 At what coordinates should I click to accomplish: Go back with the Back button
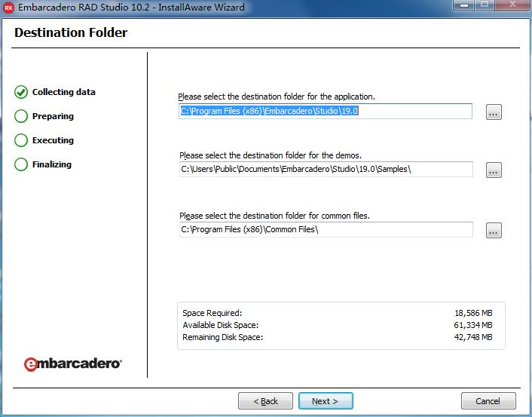tap(266, 401)
